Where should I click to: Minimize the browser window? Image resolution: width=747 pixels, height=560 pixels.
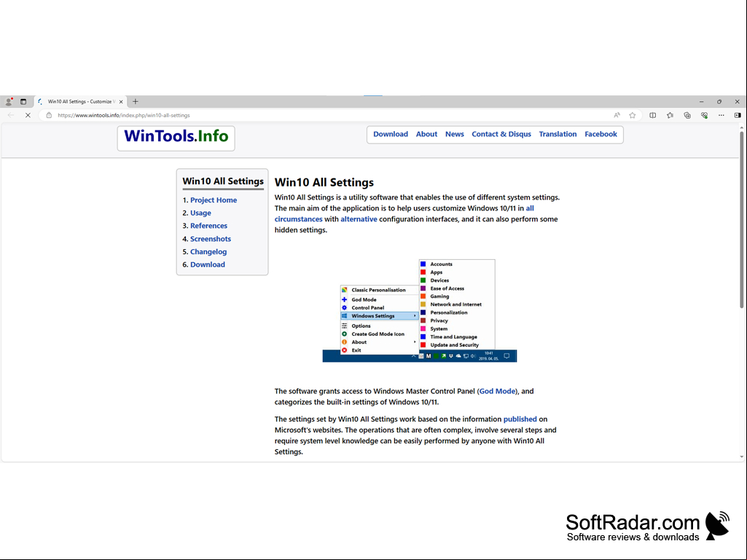pyautogui.click(x=701, y=101)
